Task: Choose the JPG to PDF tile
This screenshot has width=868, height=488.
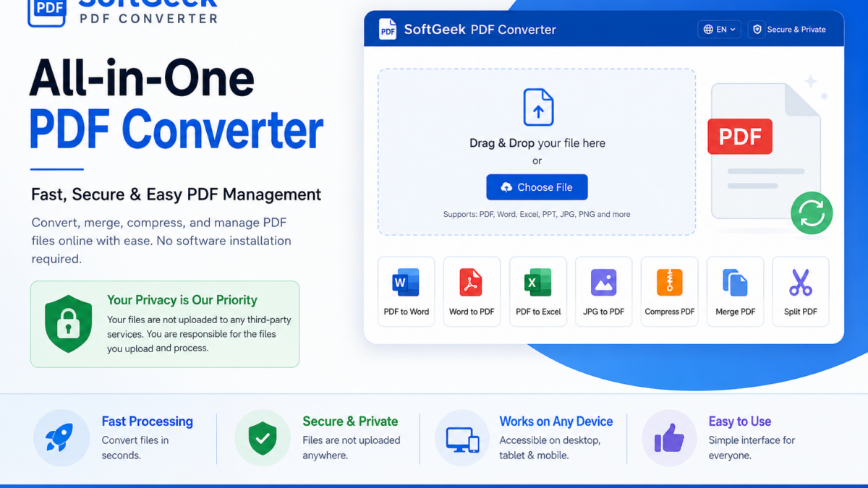Action: [603, 291]
